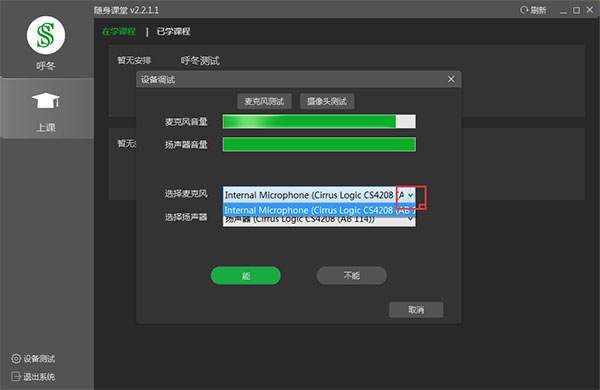Switch to the 已学课程 tab

[173, 31]
